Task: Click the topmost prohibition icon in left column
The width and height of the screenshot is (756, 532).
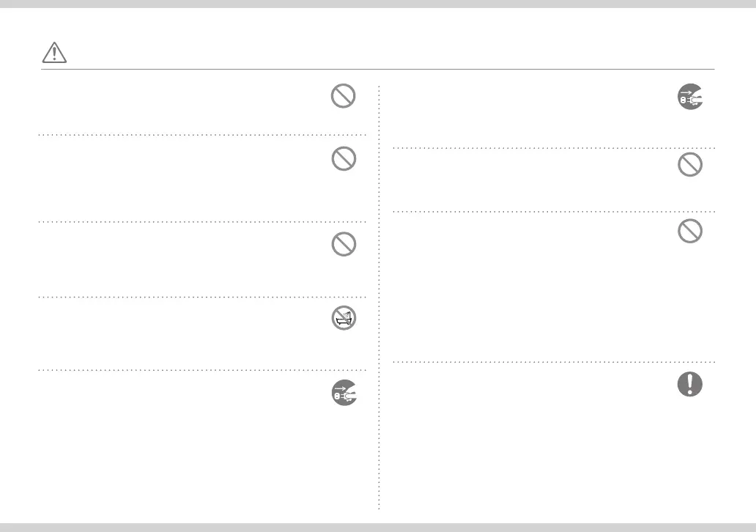Action: (x=344, y=97)
